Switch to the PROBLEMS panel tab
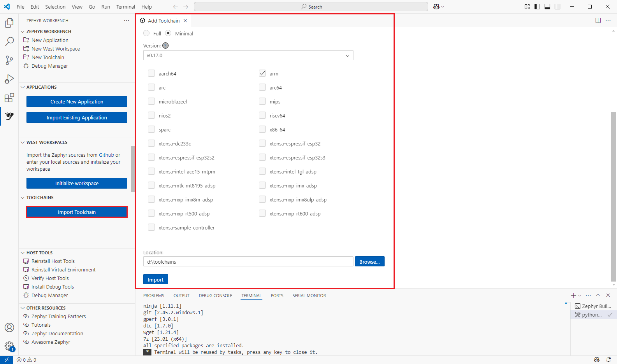 (x=154, y=296)
